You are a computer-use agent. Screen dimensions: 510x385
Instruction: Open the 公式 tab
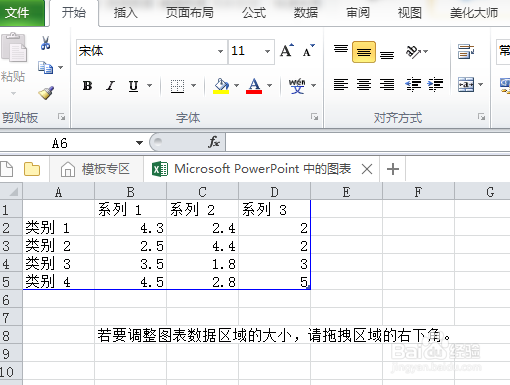pyautogui.click(x=254, y=13)
